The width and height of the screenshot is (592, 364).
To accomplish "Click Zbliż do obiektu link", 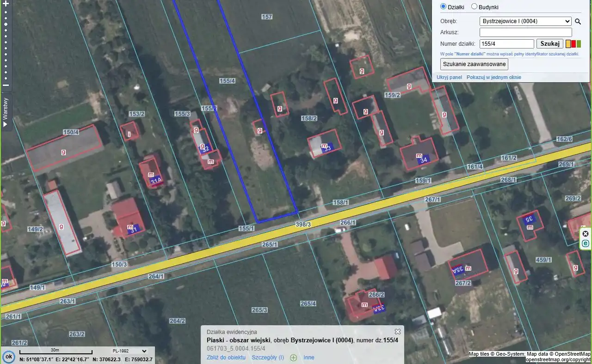I will (x=226, y=358).
